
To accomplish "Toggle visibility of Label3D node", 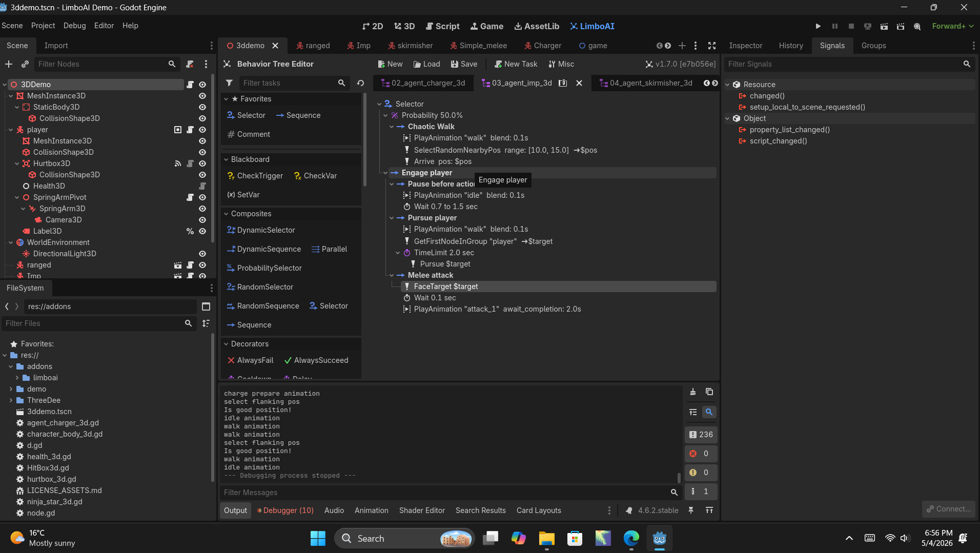I will [x=202, y=231].
